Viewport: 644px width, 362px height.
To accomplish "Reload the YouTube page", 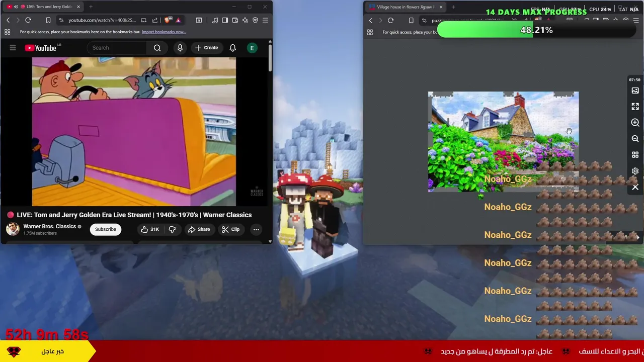I will pyautogui.click(x=28, y=20).
